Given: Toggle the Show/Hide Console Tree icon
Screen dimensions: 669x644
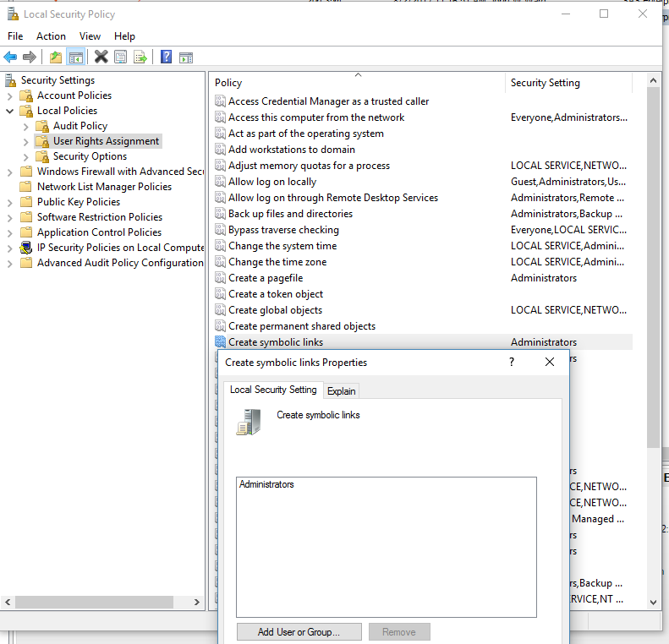Looking at the screenshot, I should (76, 57).
